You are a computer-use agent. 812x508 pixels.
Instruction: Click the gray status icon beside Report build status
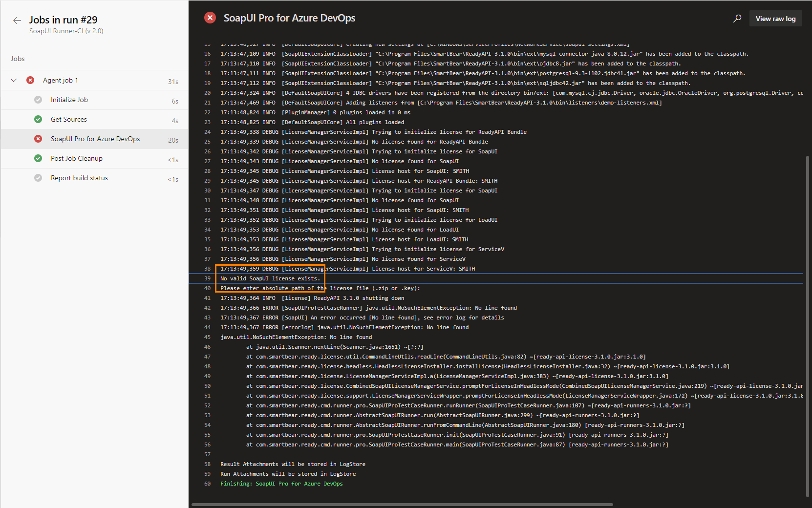point(38,178)
